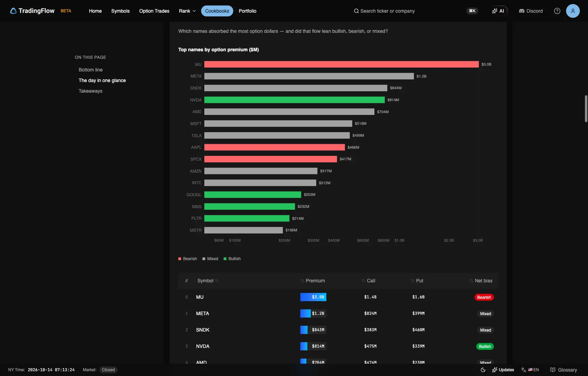Open the Glossary book icon
Viewport: 588px width, 376px height.
coord(553,370)
